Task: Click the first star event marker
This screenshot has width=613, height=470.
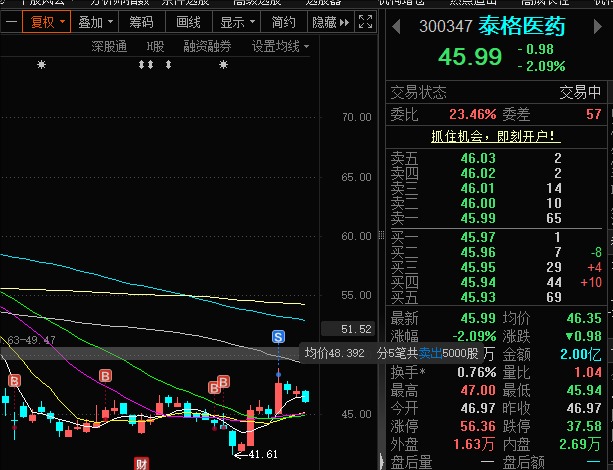Action: click(x=41, y=65)
